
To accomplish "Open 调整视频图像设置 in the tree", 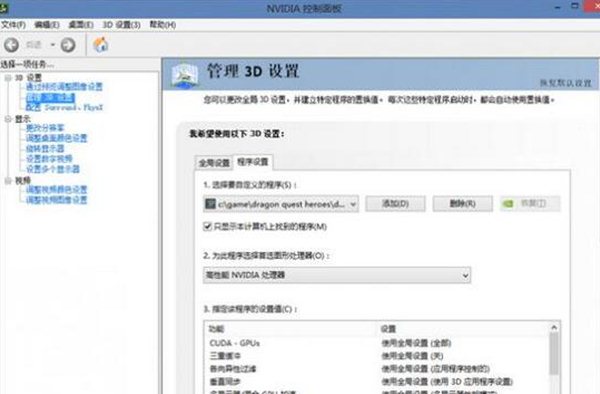I will [x=56, y=200].
